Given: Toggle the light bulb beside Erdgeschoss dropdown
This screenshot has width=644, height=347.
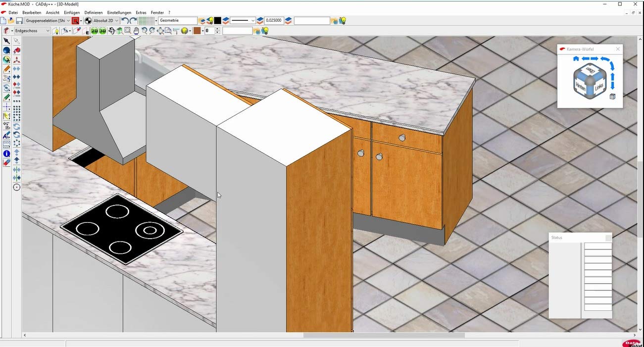Looking at the screenshot, I should click(56, 31).
